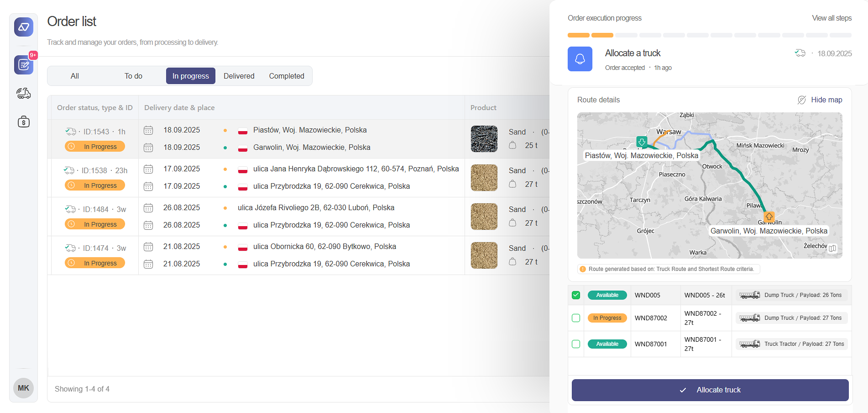
Task: Open the truck fleet sidebar icon
Action: pos(24,93)
